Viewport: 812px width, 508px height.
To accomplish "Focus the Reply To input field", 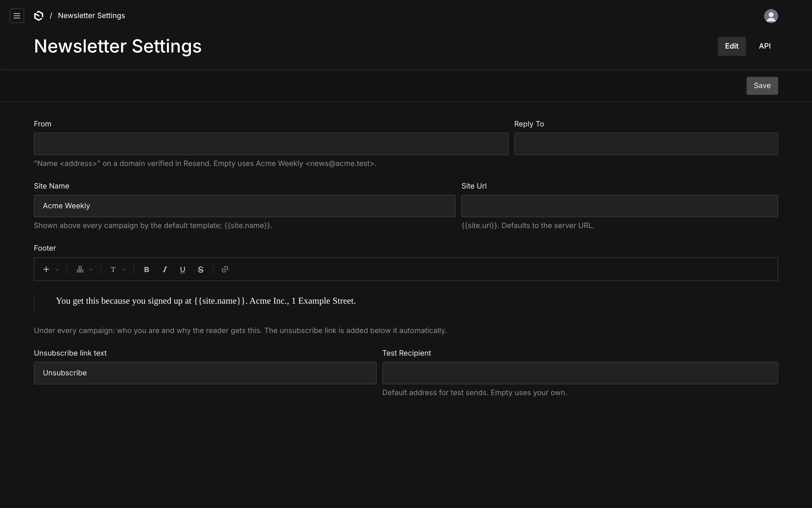I will [646, 144].
